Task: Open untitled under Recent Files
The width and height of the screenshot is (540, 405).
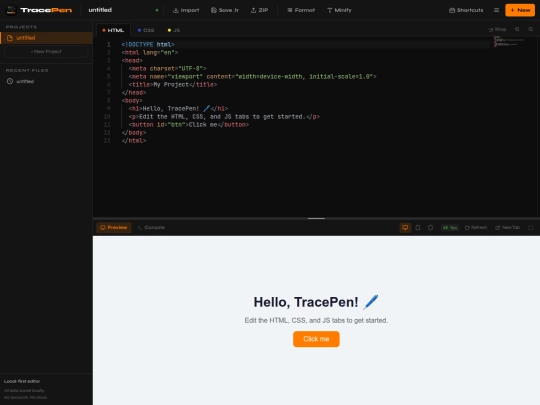Action: pyautogui.click(x=46, y=81)
